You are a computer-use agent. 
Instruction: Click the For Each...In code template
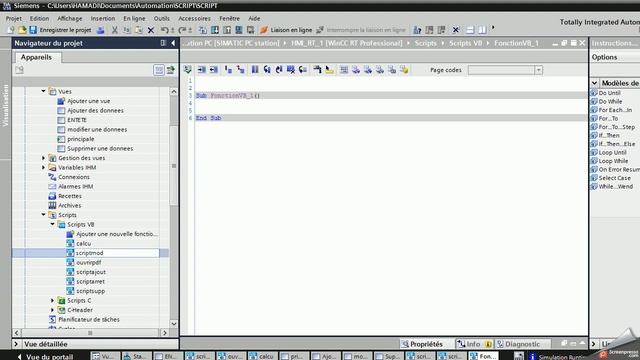(615, 110)
